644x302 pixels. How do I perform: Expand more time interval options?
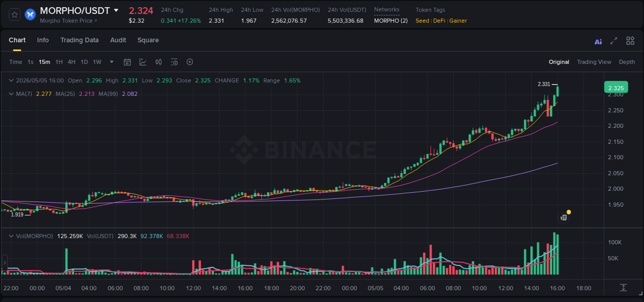(x=112, y=62)
